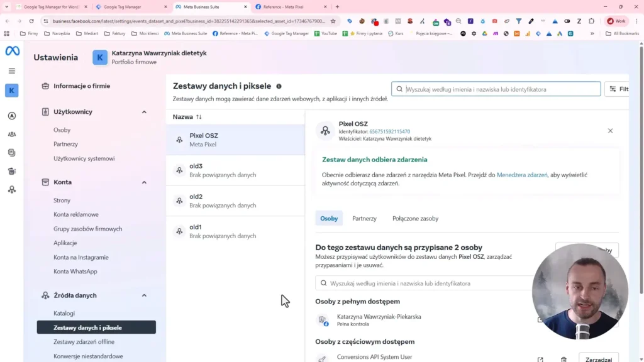Sort list by Nazwa arrows icon

pyautogui.click(x=199, y=117)
